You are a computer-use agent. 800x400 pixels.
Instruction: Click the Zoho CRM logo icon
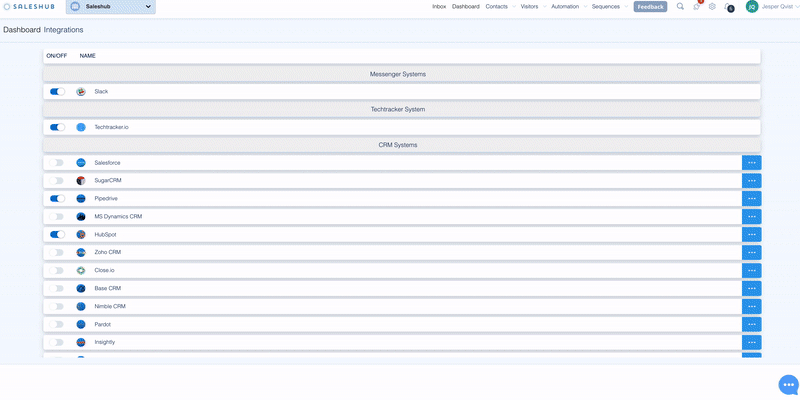81,253
